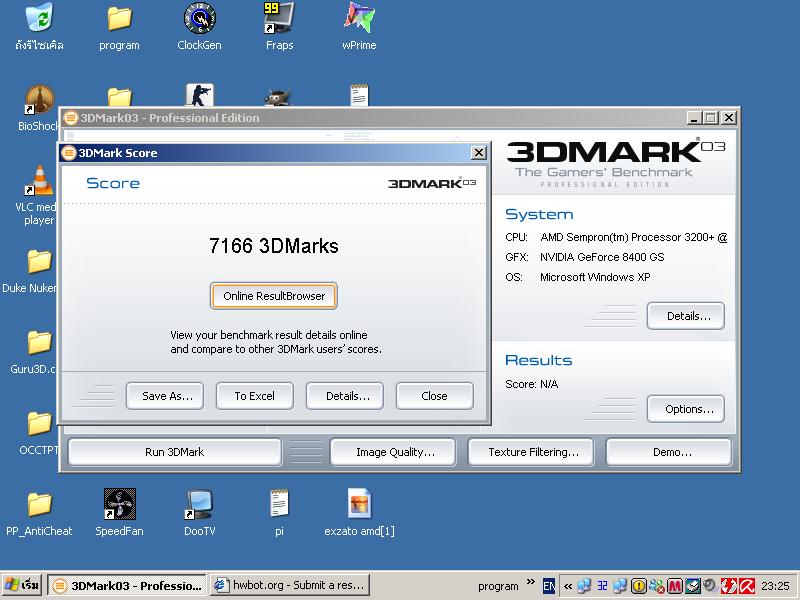This screenshot has width=800, height=600.
Task: Launch ClockGen from the desktop
Action: click(x=199, y=19)
